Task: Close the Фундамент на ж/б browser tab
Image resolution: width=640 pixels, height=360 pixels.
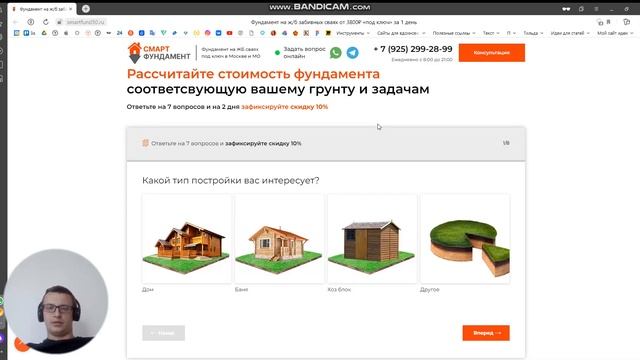Action: 70,9
